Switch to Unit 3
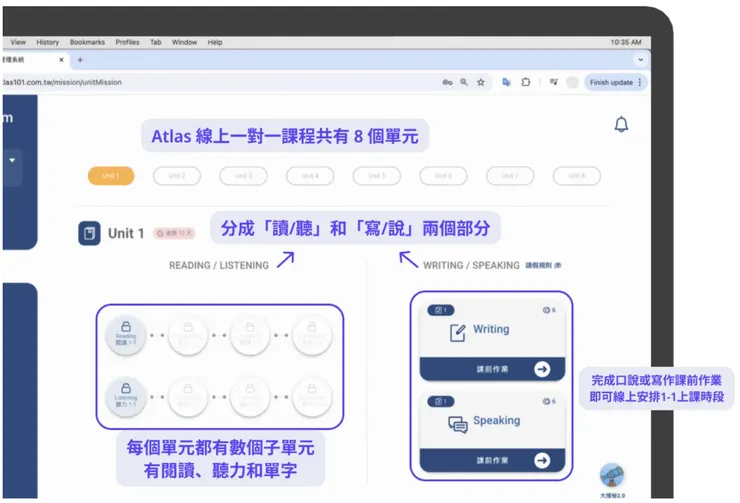Screen dimensions: 740x503 pyautogui.click(x=244, y=176)
